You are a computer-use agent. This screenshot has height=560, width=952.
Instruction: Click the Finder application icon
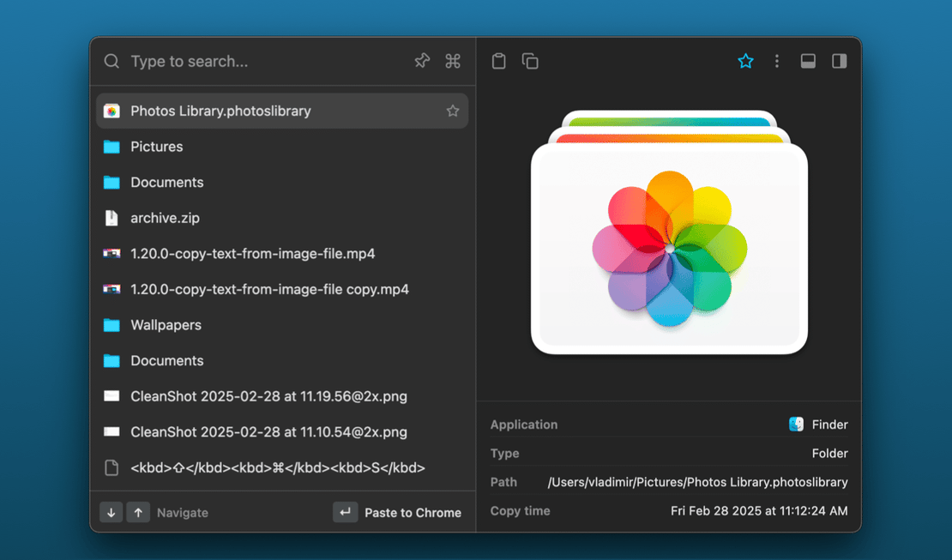[x=797, y=424]
